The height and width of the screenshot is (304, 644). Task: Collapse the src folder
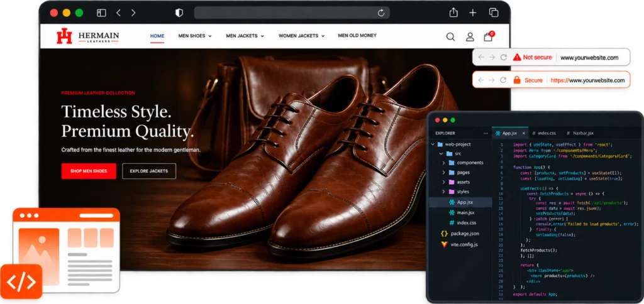pyautogui.click(x=441, y=154)
